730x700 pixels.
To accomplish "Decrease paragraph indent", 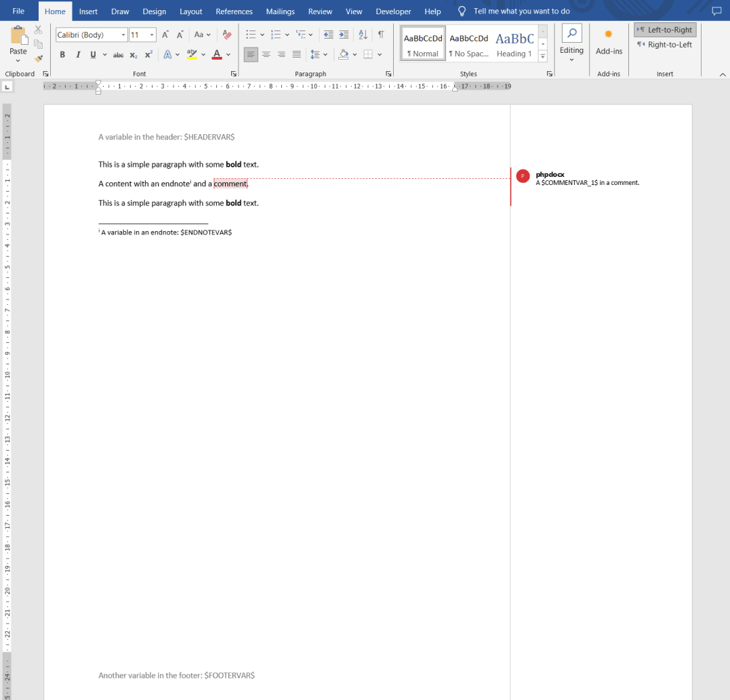I will point(328,35).
